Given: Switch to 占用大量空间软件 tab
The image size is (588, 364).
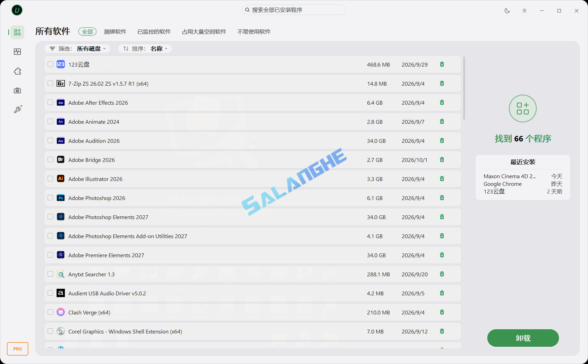Looking at the screenshot, I should [x=204, y=32].
